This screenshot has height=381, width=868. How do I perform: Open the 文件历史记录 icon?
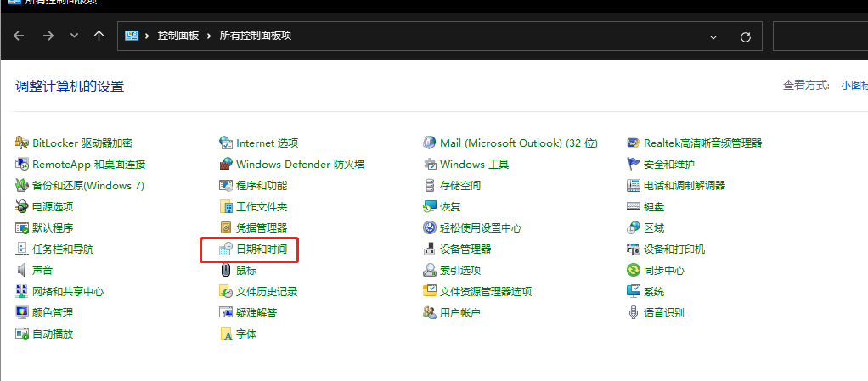click(x=226, y=291)
